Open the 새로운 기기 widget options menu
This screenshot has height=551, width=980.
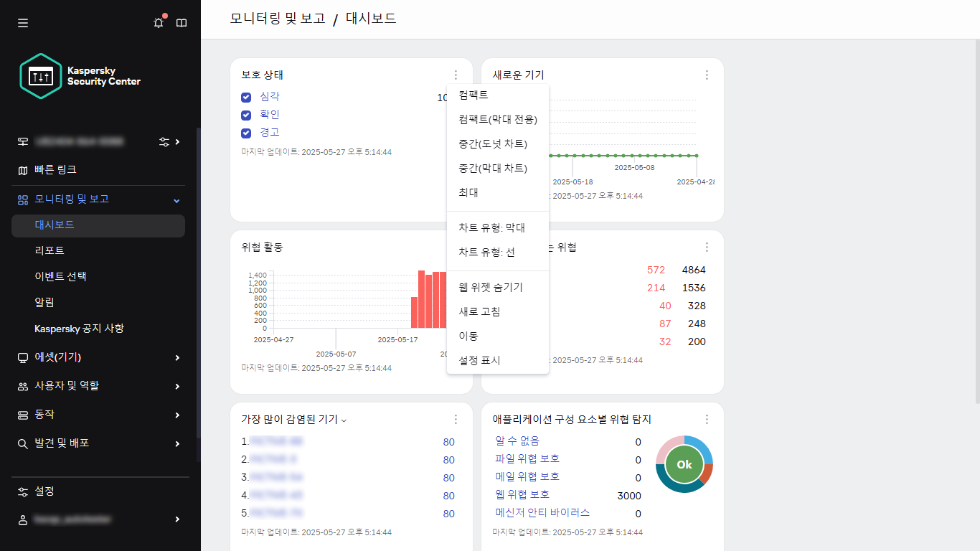point(707,75)
